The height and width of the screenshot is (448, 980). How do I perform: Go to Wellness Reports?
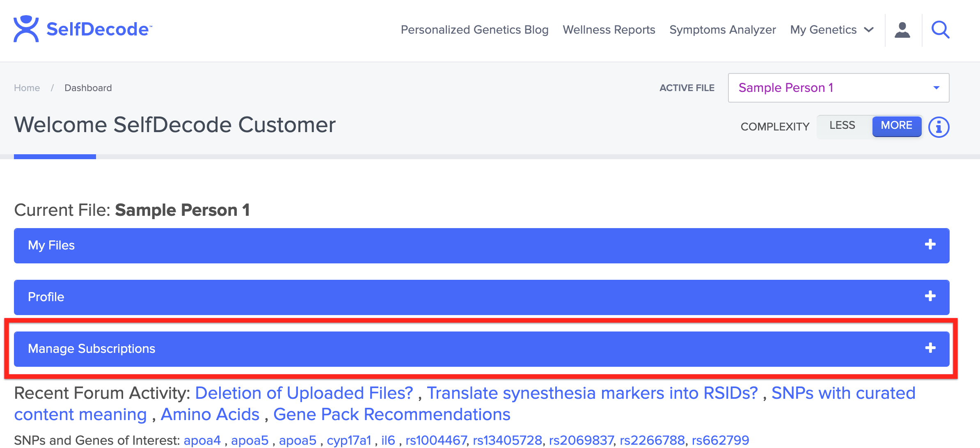click(x=609, y=30)
